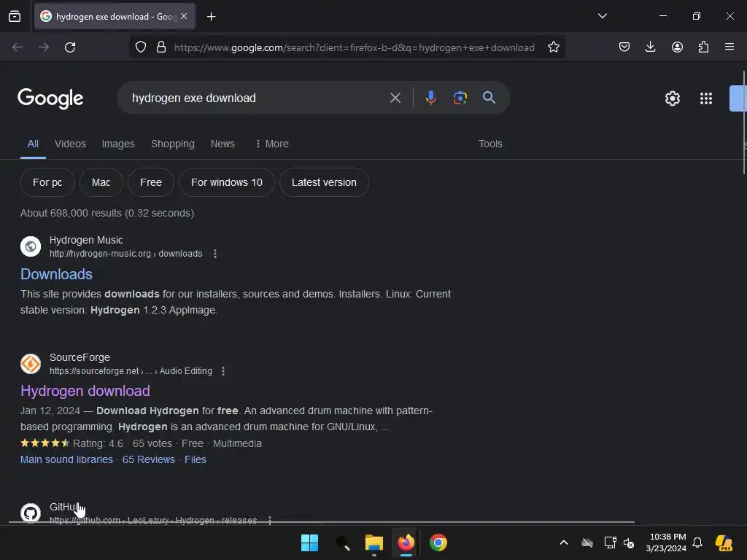This screenshot has width=747, height=560.
Task: Open the SourceForge Hydrogen download result
Action: [x=85, y=391]
